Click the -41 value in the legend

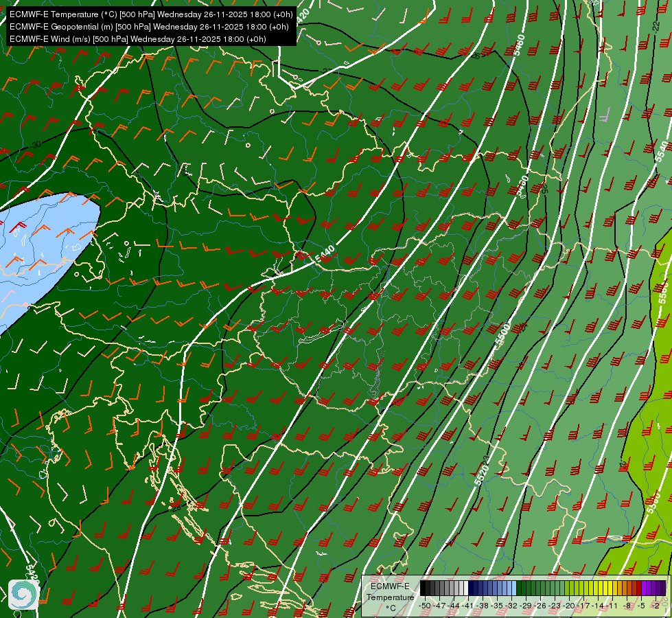pyautogui.click(x=467, y=606)
